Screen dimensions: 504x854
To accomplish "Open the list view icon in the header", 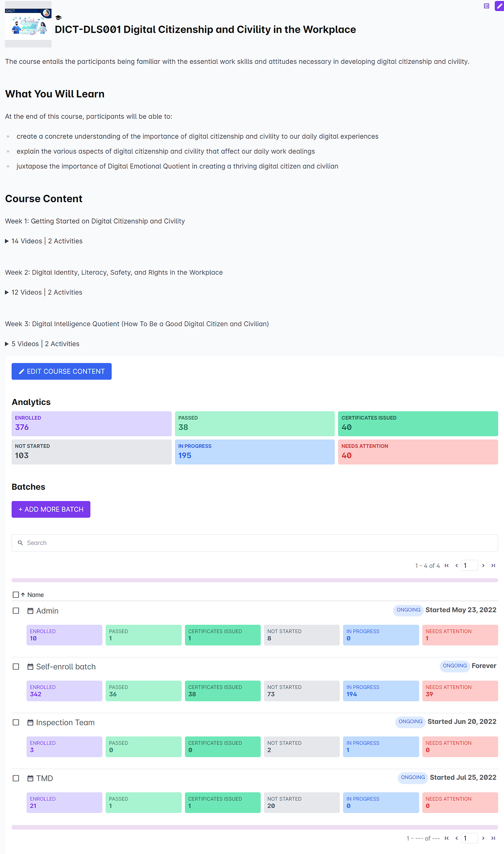I will (486, 6).
